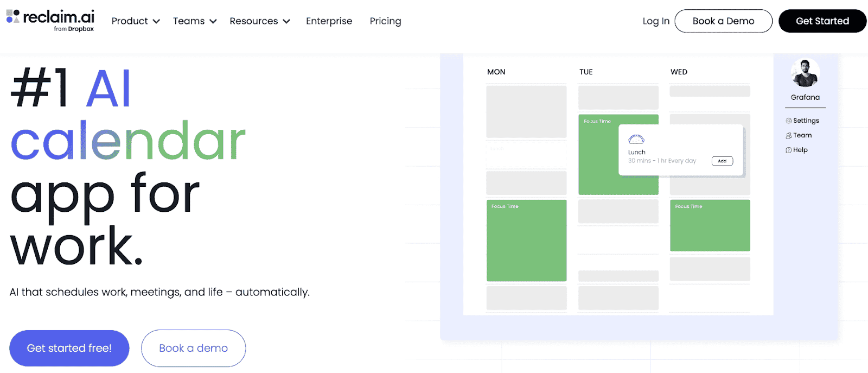Click the Help question icon
Viewport: 868px width, 373px height.
[789, 150]
